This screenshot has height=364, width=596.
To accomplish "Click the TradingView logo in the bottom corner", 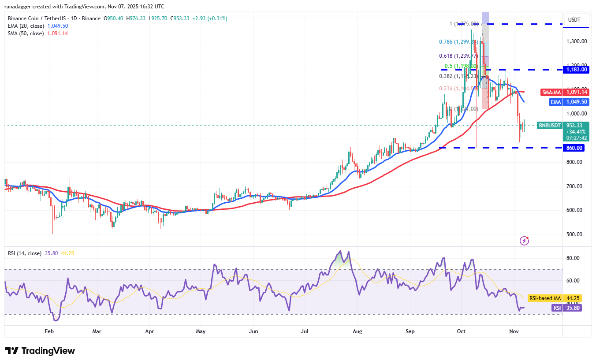I will pos(40,351).
